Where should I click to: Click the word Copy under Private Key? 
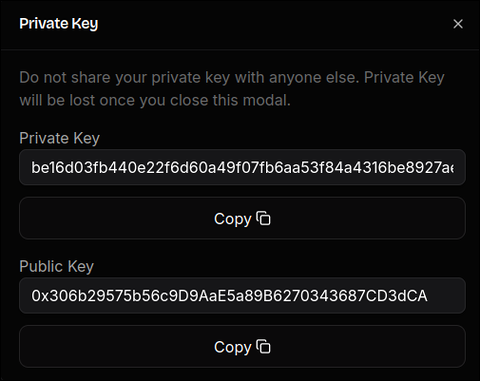click(233, 219)
